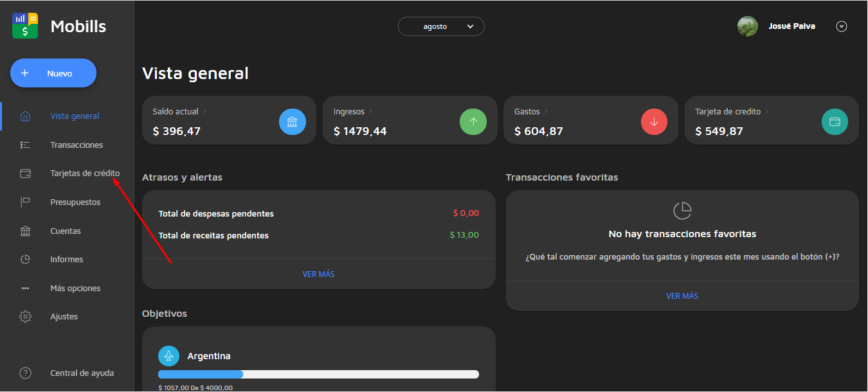
Task: Expand the Ingresos chevron arrow
Action: 371,112
